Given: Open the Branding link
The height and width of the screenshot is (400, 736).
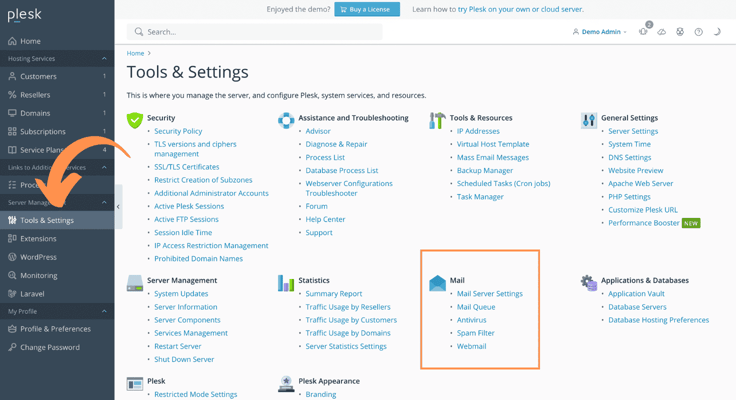Looking at the screenshot, I should 321,395.
